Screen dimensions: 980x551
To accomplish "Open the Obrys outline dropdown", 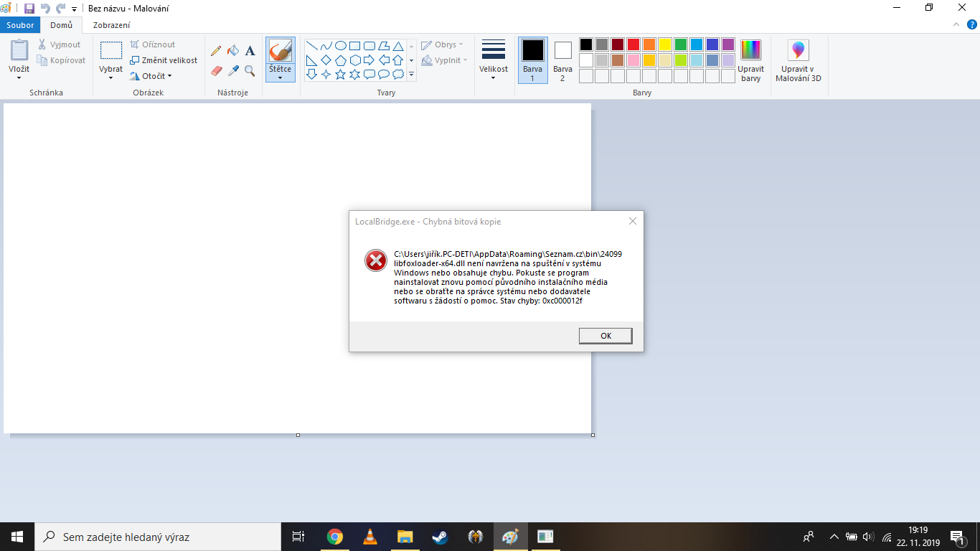I will 442,44.
